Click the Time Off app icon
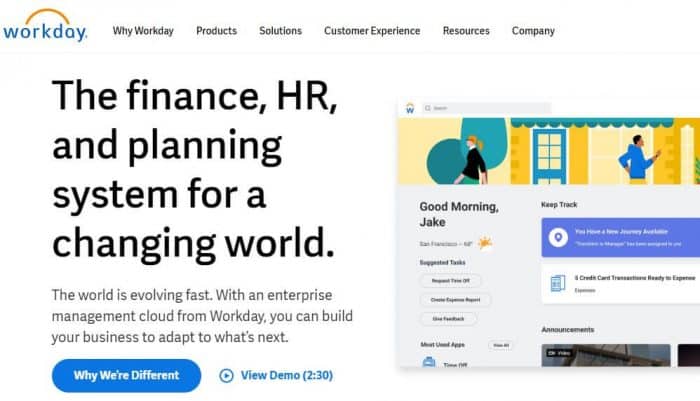This screenshot has width=700, height=401. point(429,362)
